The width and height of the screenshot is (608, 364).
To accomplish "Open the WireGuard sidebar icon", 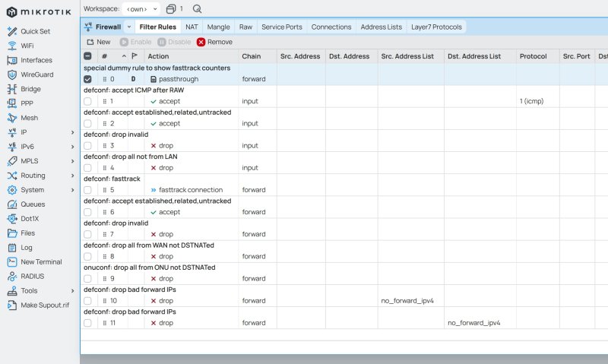I will coord(12,74).
